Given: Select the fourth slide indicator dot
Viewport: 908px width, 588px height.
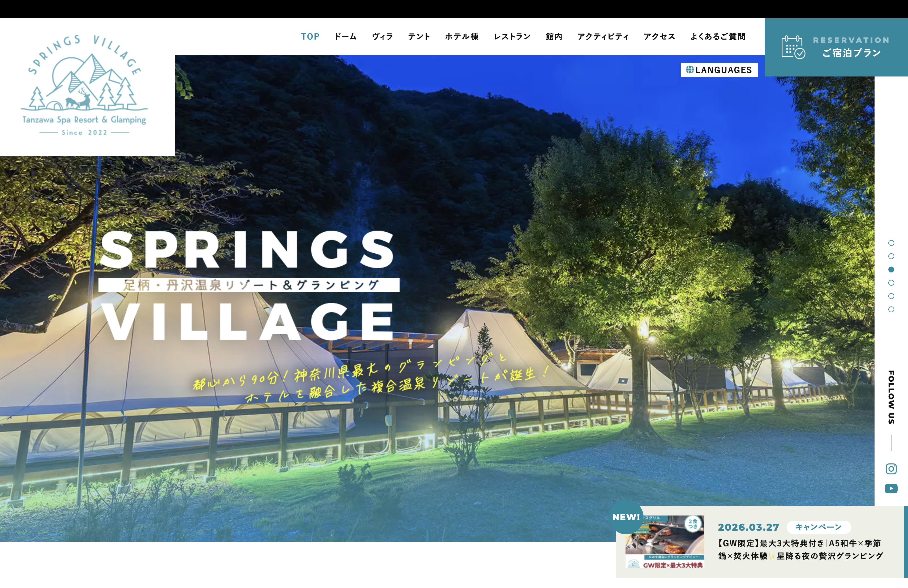Looking at the screenshot, I should 891,283.
